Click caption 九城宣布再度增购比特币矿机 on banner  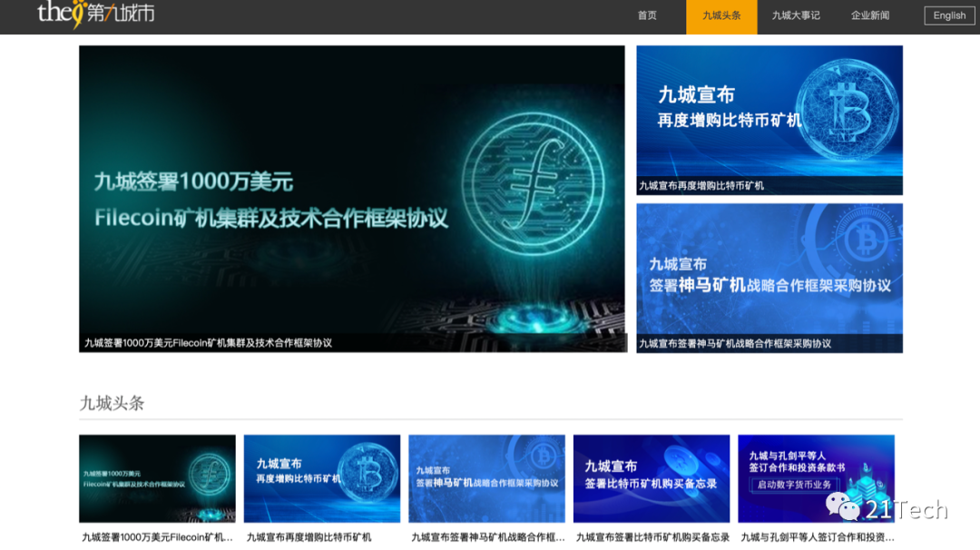(701, 186)
